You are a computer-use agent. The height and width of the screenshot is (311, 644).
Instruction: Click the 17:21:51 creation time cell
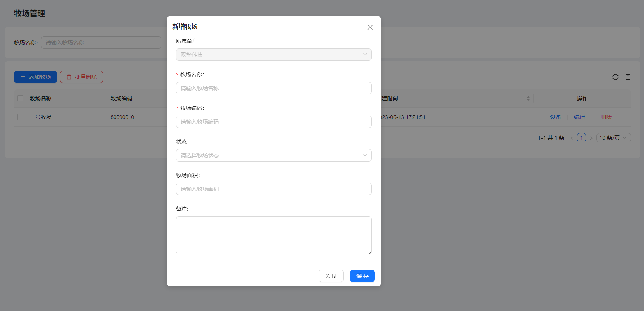tap(403, 117)
